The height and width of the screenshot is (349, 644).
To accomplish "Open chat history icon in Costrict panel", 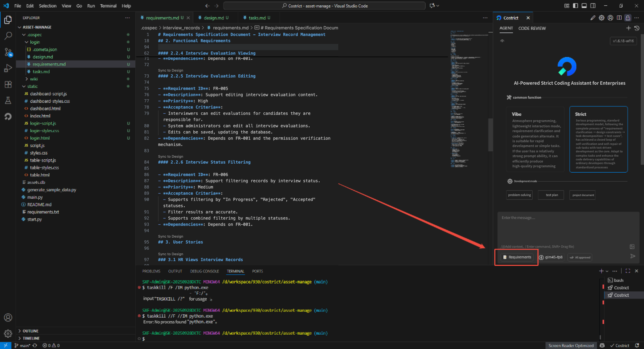I will (637, 28).
